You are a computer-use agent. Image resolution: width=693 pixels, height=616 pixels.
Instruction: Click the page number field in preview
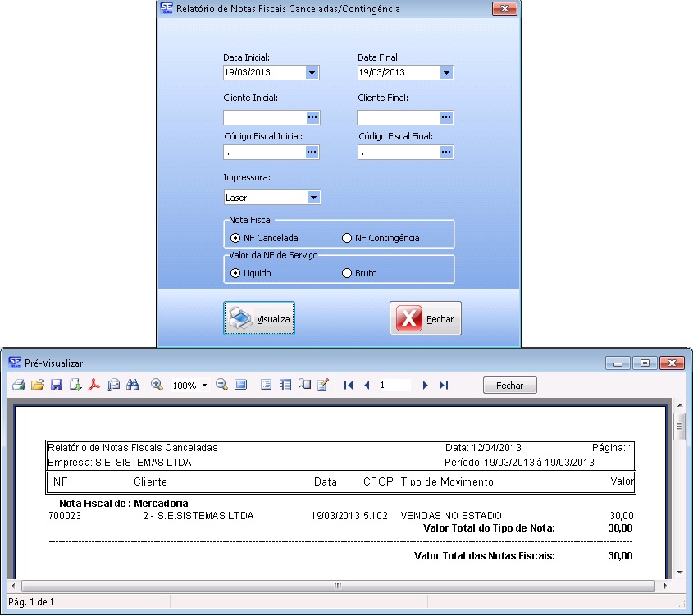click(x=394, y=386)
